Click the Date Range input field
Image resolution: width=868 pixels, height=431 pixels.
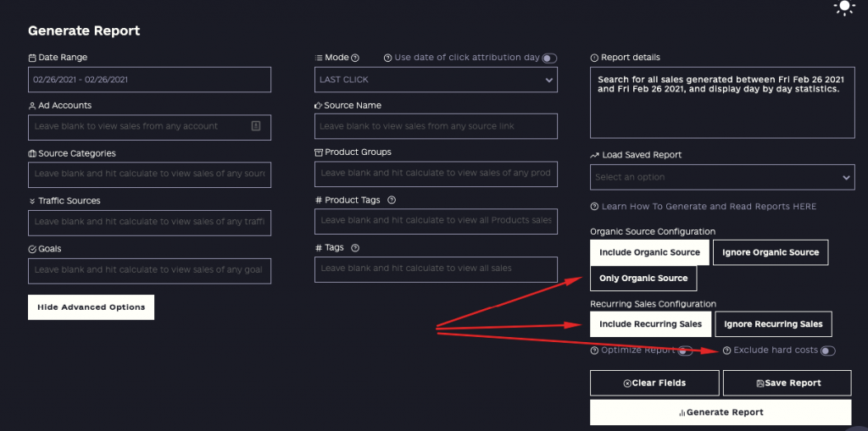pos(149,80)
